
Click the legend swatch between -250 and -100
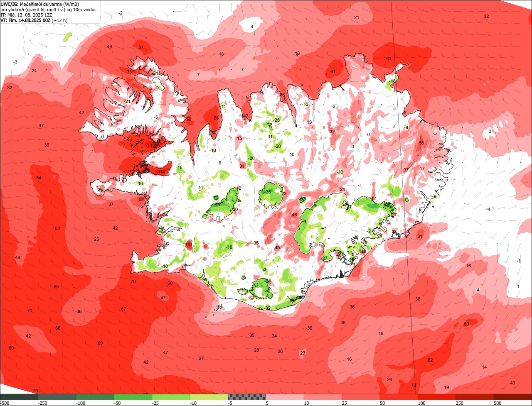click(57, 397)
